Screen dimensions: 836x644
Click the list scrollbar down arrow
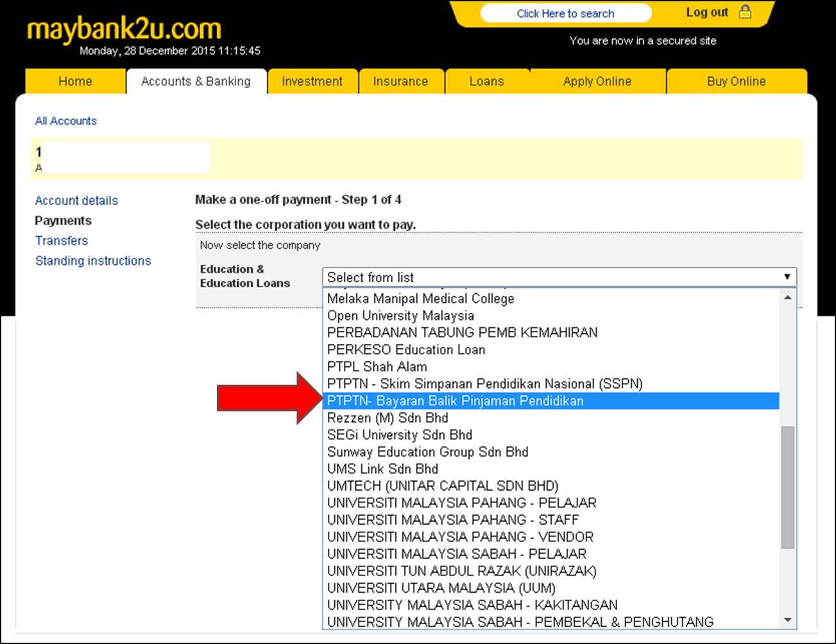787,620
